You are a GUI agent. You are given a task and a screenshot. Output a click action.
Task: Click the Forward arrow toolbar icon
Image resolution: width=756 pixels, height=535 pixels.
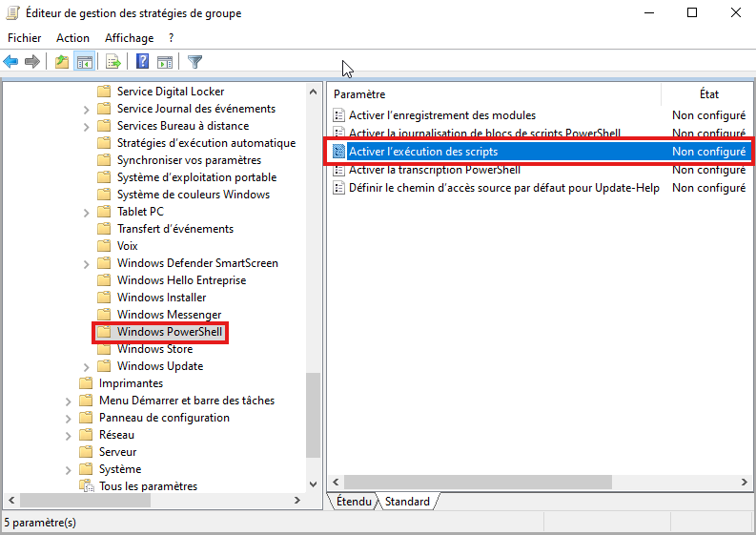32,62
